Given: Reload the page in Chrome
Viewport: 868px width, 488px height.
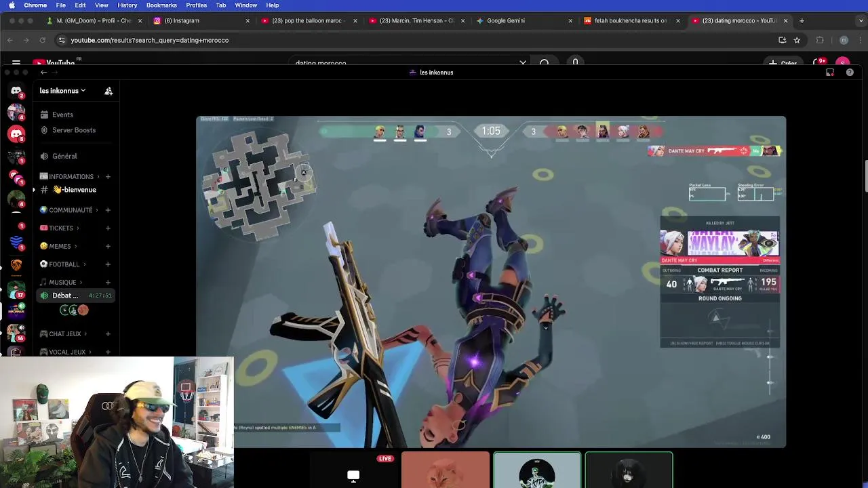Looking at the screenshot, I should [x=42, y=41].
